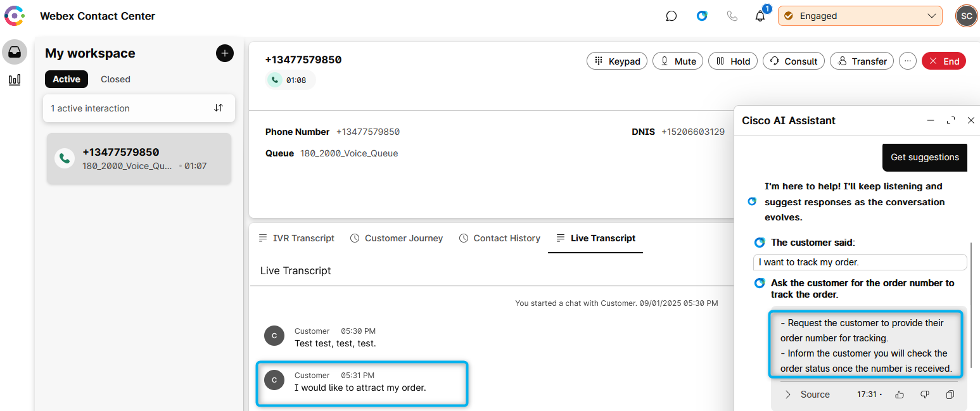980x411 pixels.
Task: Open the notifications bell
Action: click(x=760, y=16)
